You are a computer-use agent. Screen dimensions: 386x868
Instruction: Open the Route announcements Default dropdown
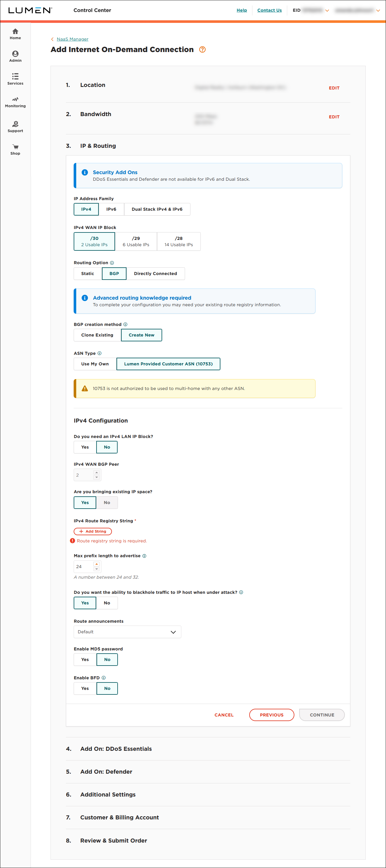tap(127, 632)
